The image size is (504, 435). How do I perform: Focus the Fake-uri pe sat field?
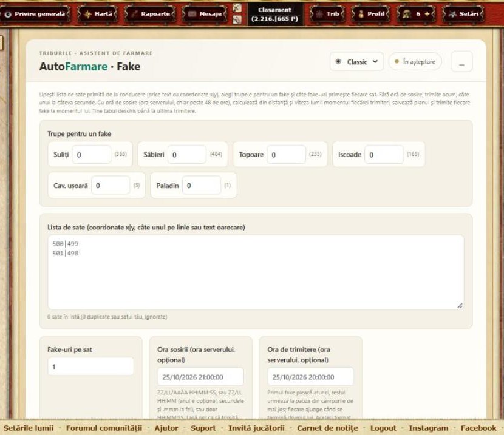pos(90,366)
